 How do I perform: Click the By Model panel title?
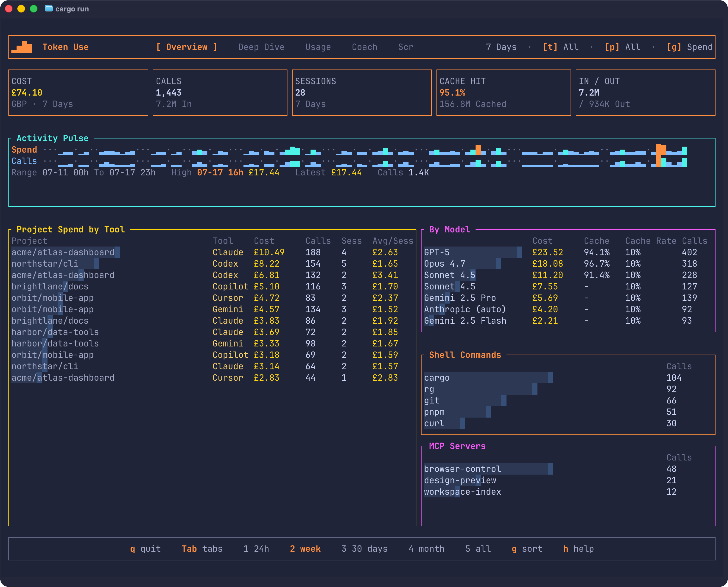(450, 230)
